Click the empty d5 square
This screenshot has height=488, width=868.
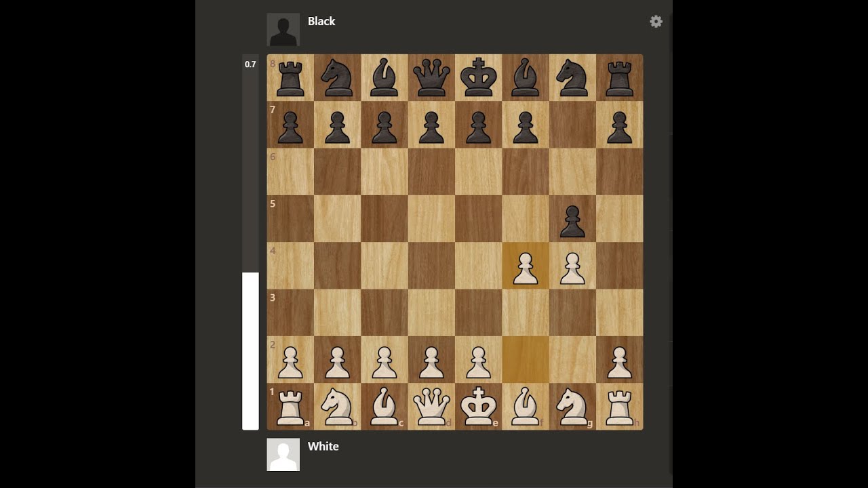pyautogui.click(x=431, y=219)
